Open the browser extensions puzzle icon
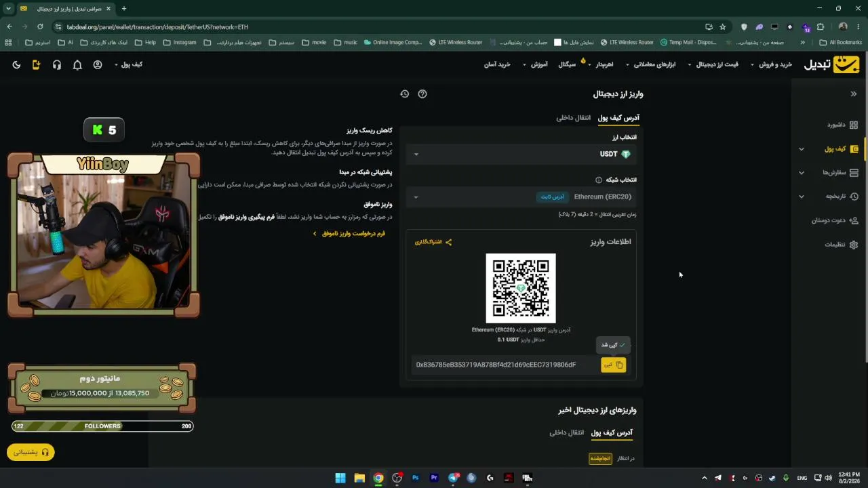Screen dimensions: 868x488 [821, 27]
